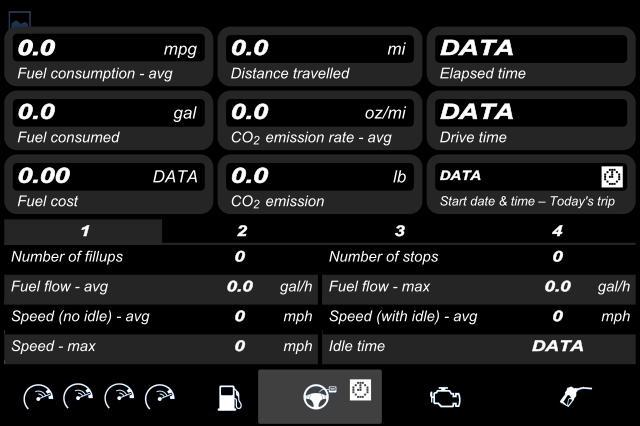640x426 pixels.
Task: Select the CO2 emission rate - avg tile
Action: [x=320, y=120]
